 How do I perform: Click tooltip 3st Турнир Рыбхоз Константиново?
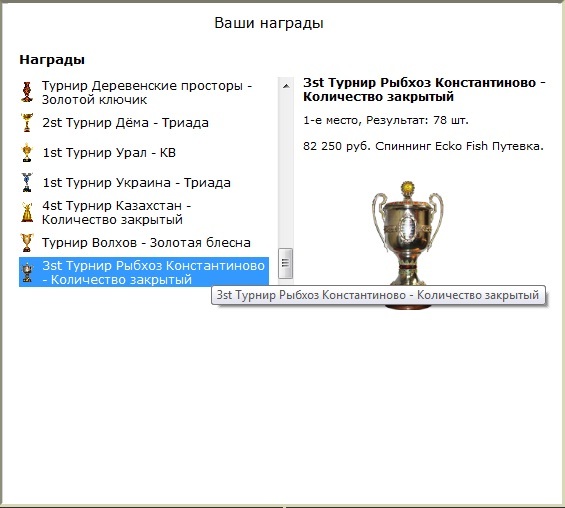pyautogui.click(x=378, y=295)
